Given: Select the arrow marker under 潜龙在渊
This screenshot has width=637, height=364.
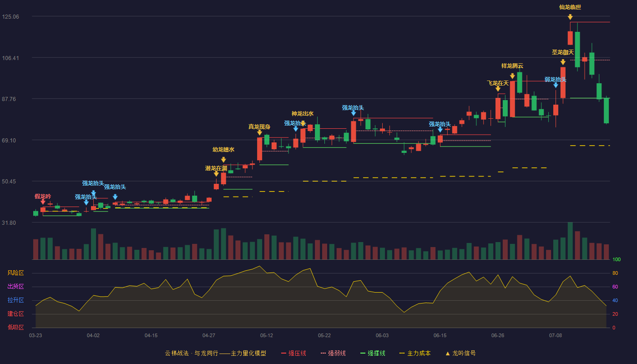Looking at the screenshot, I should click(216, 174).
